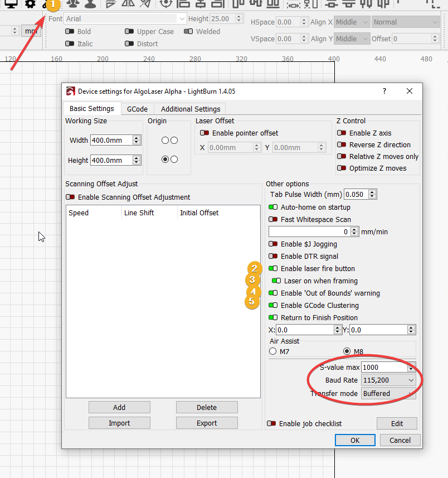Open the Normal dropdown in text toolbar
Screen dimensions: 448x478
tap(406, 22)
